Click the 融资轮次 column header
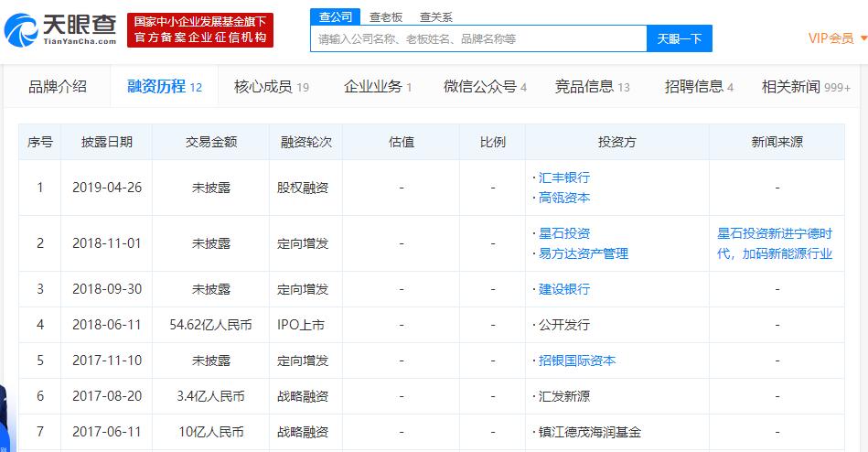This screenshot has height=452, width=868. click(x=305, y=143)
